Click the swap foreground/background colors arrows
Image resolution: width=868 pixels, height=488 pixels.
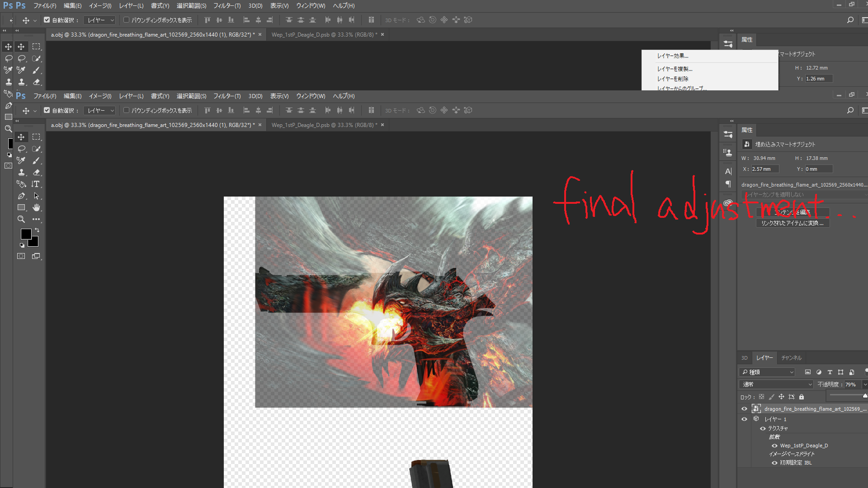tap(37, 230)
